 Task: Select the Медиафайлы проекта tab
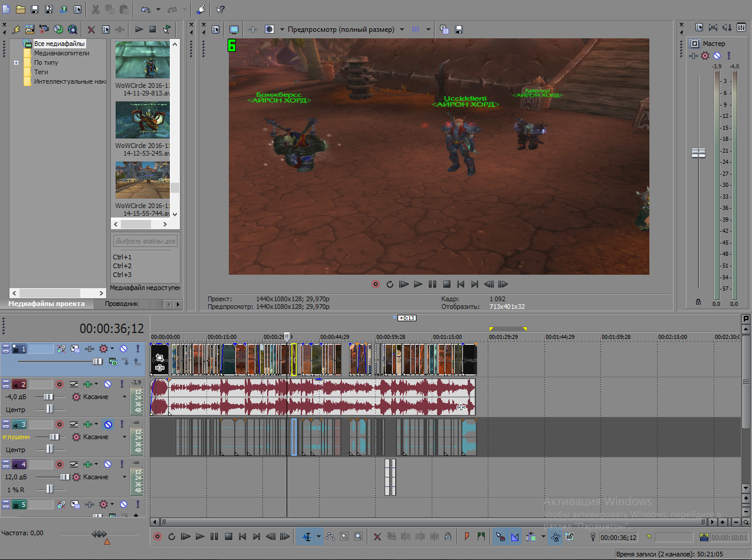[x=46, y=304]
